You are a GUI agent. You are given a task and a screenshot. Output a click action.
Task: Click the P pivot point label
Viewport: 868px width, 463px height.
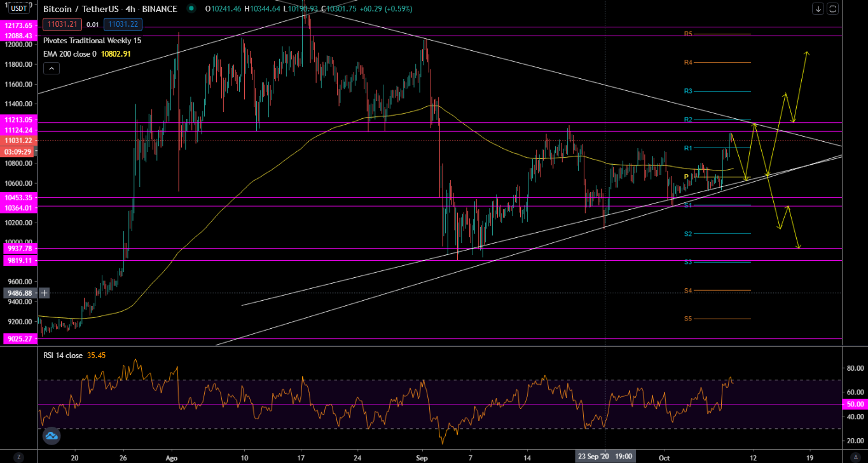click(x=686, y=177)
